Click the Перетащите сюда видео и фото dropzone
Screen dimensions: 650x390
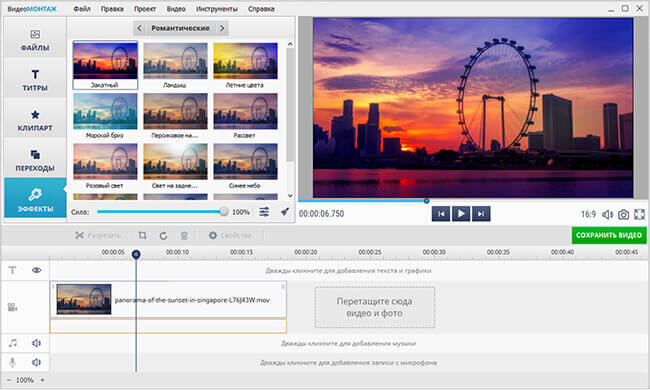375,307
